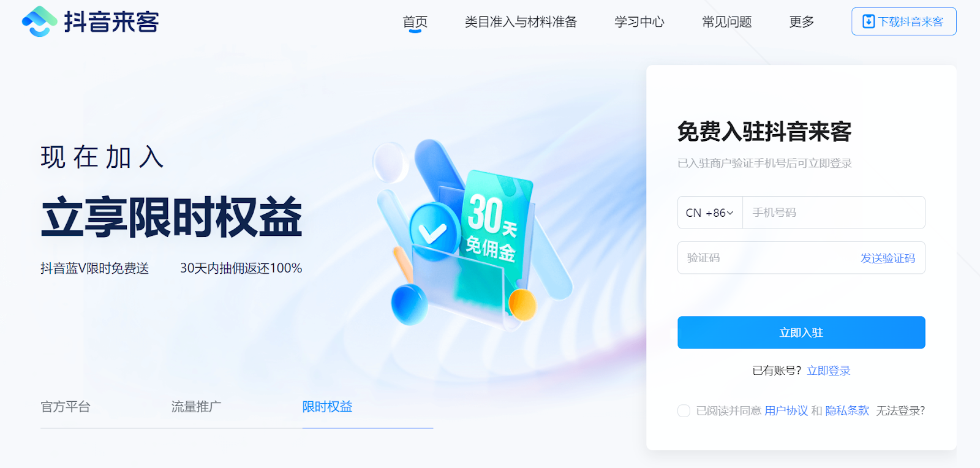Screen dimensions: 980x468
Task: Select the 限时权益 tab
Action: tap(327, 407)
